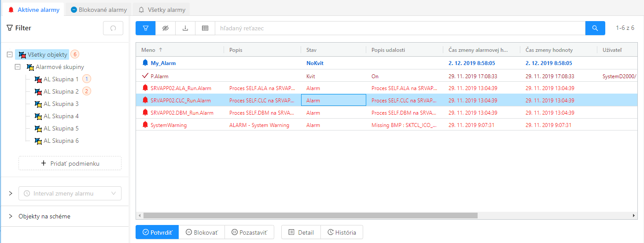Reset filter with the refresh icon button

click(x=113, y=28)
